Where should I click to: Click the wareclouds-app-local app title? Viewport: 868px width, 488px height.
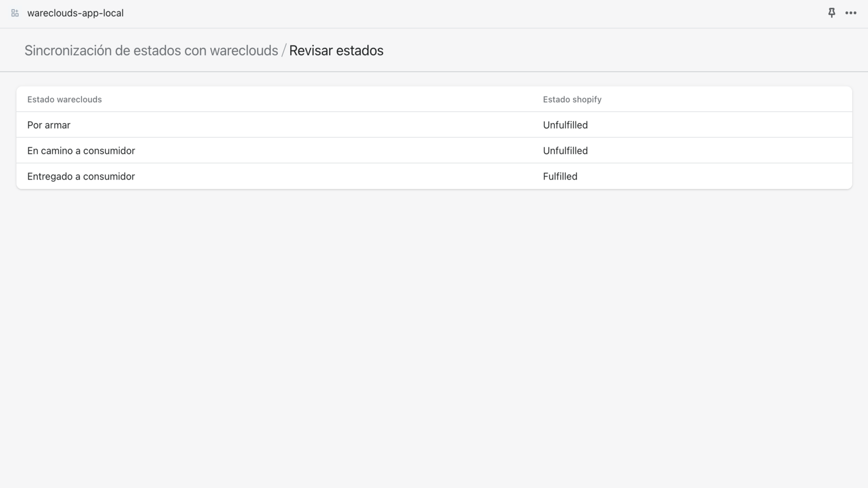point(75,13)
